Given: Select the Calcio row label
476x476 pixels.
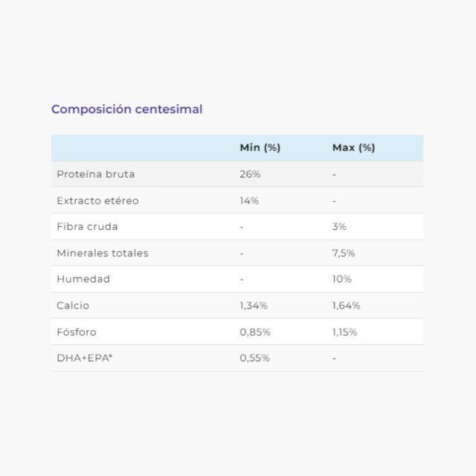Looking at the screenshot, I should [x=73, y=306].
